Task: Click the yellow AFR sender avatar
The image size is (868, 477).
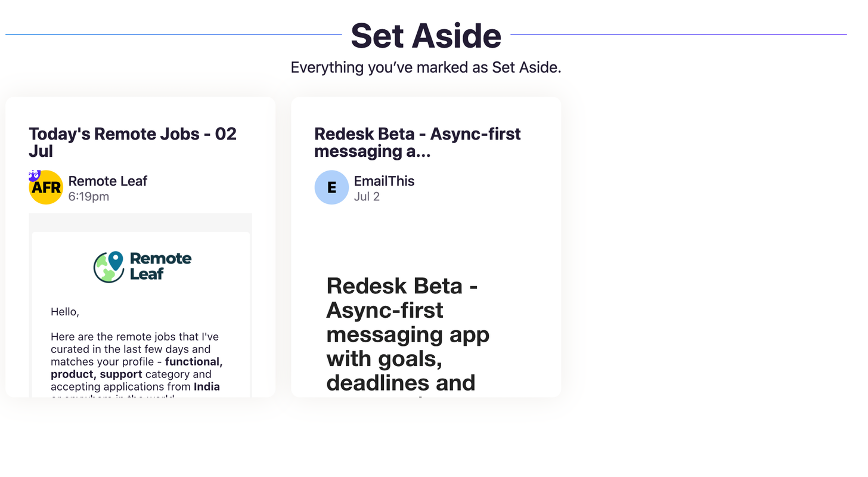Action: coord(46,187)
